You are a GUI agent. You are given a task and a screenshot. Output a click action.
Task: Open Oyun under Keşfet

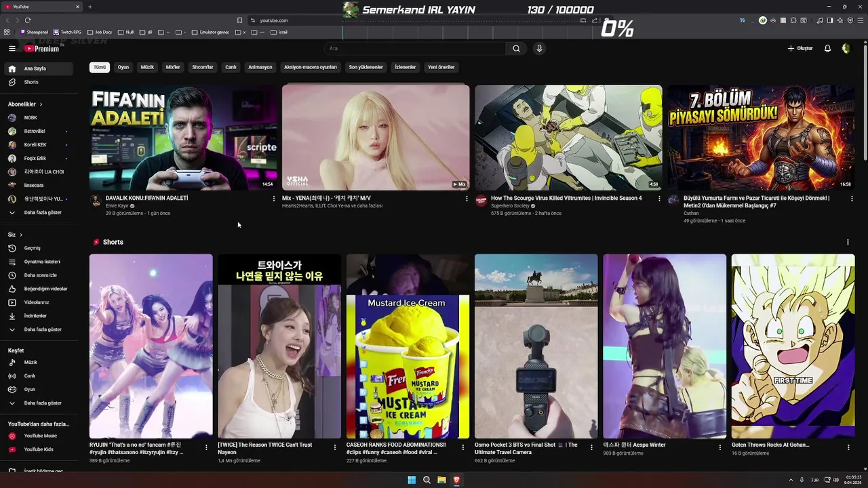(x=39, y=389)
